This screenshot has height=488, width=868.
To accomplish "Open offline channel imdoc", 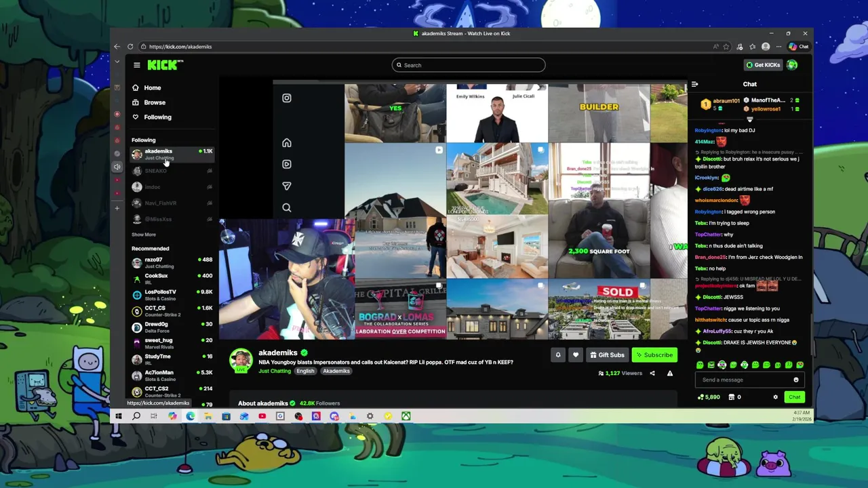I will [x=172, y=187].
